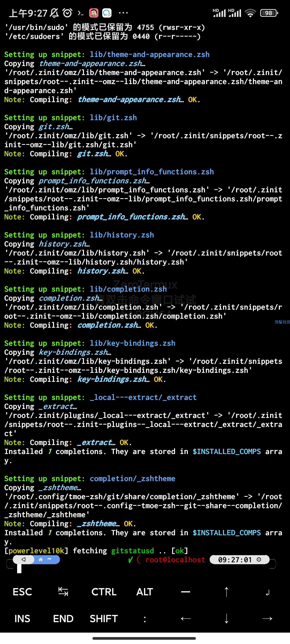Viewport: 290px width, 644px height.
Task: Tap the left arrow key
Action: coord(185,619)
